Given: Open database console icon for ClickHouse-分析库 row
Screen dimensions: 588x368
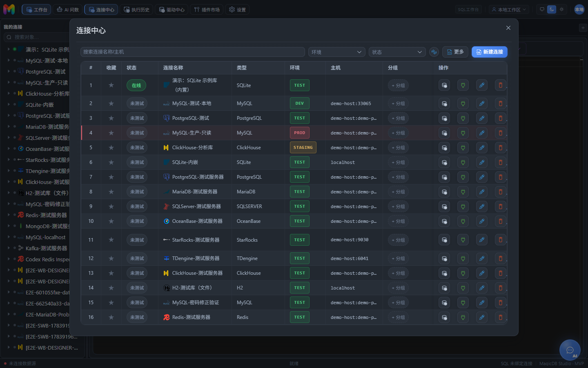Looking at the screenshot, I should (x=444, y=148).
